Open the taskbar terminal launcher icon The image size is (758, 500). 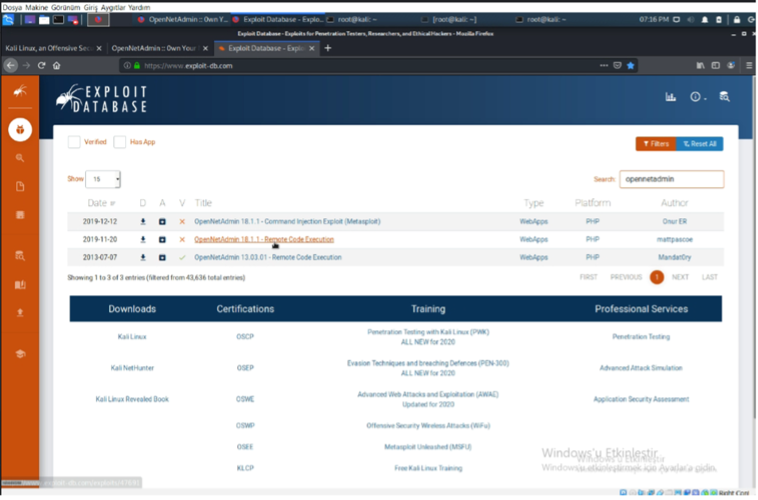58,20
